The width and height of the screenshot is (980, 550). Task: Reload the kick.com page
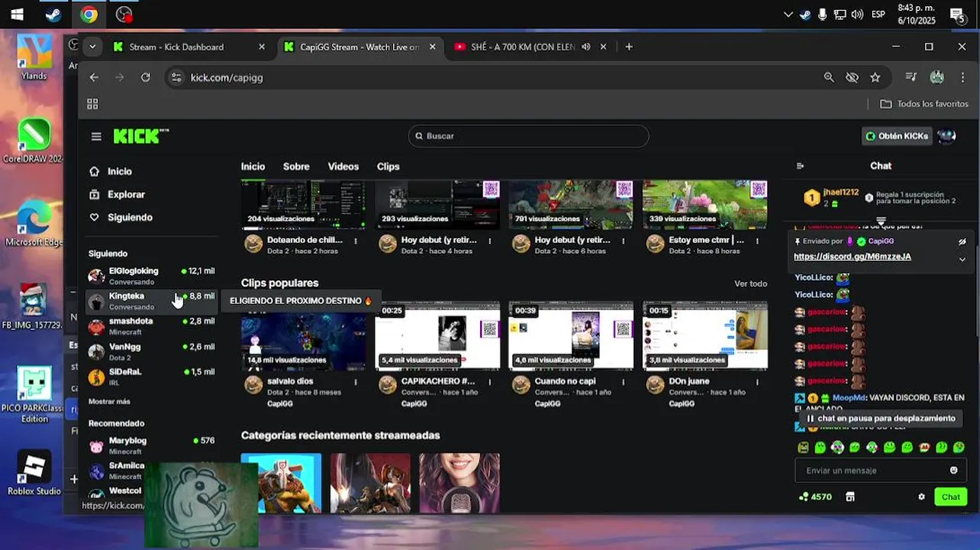[145, 77]
